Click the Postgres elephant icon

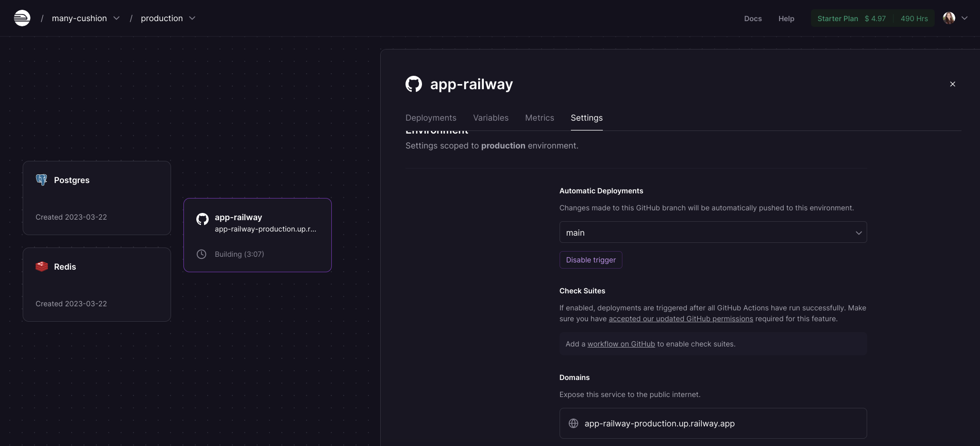point(41,180)
